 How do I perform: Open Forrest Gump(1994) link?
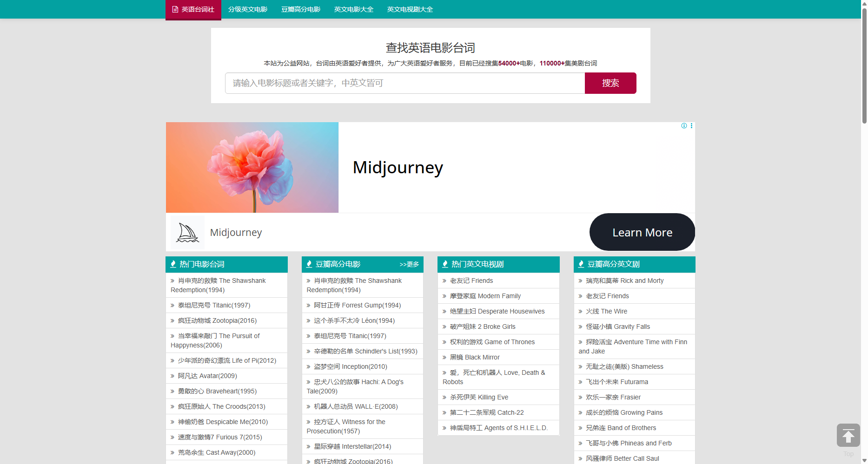coord(357,305)
